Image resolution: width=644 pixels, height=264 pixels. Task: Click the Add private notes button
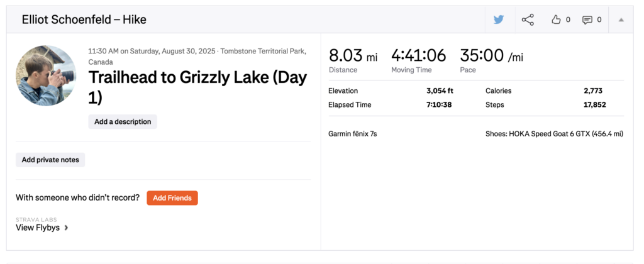(x=50, y=160)
